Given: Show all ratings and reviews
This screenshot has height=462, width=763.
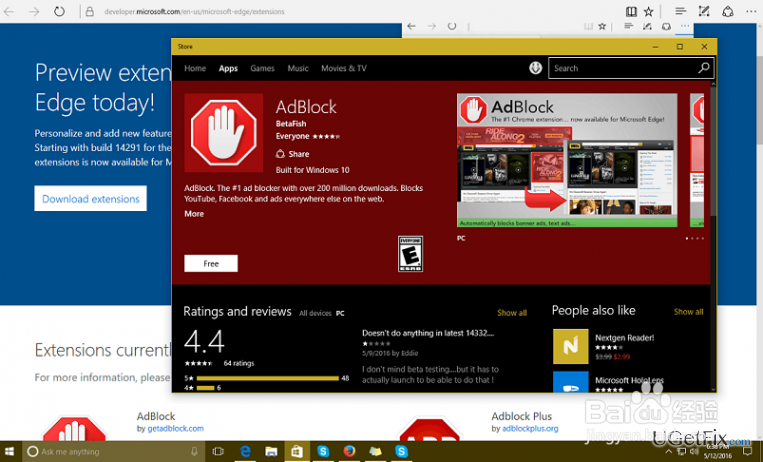Looking at the screenshot, I should 512,313.
